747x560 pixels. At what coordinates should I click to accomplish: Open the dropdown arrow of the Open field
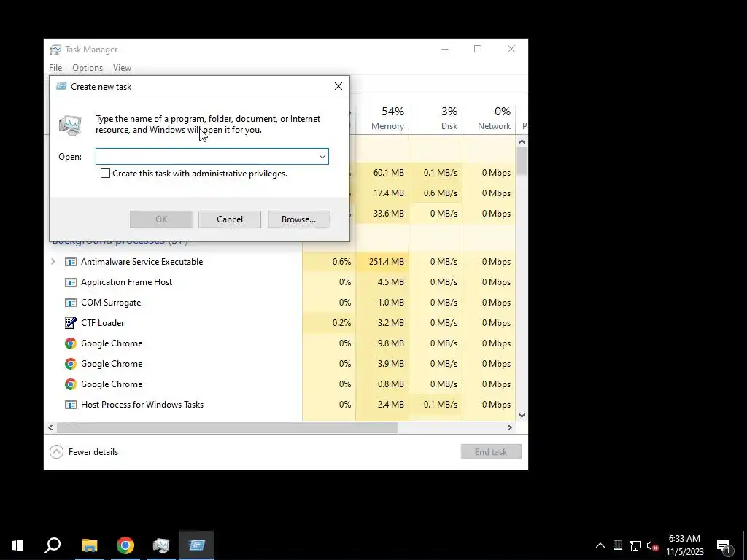322,157
